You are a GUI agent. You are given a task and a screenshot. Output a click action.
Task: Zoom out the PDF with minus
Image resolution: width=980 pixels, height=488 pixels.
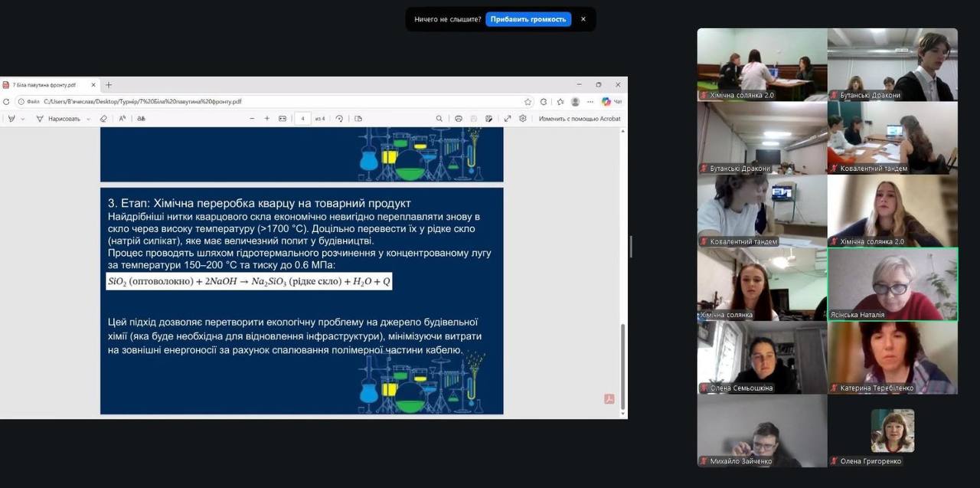pos(252,119)
